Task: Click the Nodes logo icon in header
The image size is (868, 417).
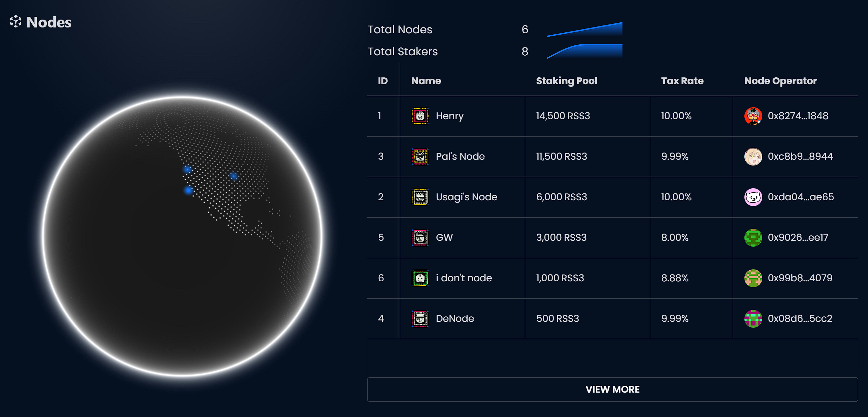Action: click(x=16, y=22)
